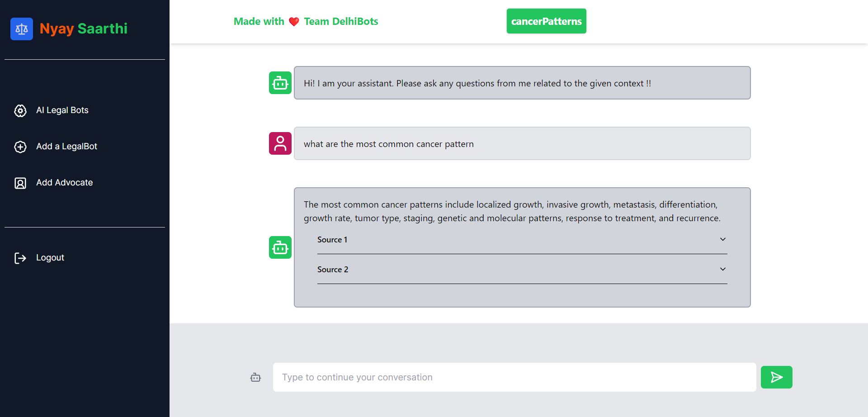The height and width of the screenshot is (417, 868).
Task: Open the Source 1 accordion label
Action: [x=332, y=240]
